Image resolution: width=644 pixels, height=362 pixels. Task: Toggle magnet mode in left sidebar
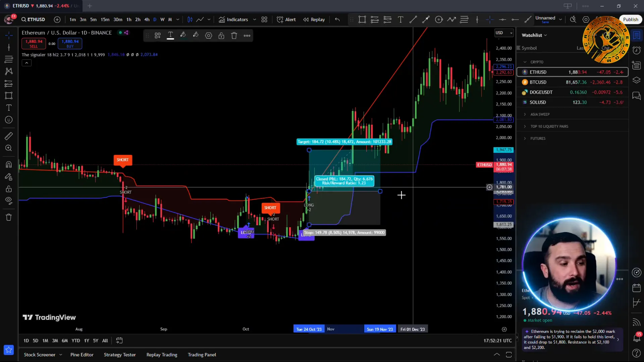(x=9, y=165)
